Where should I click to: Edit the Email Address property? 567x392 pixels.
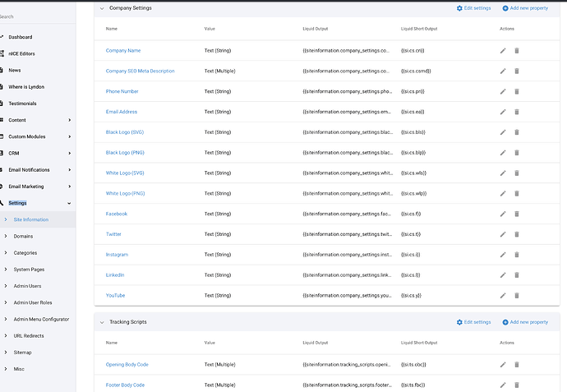(x=503, y=112)
